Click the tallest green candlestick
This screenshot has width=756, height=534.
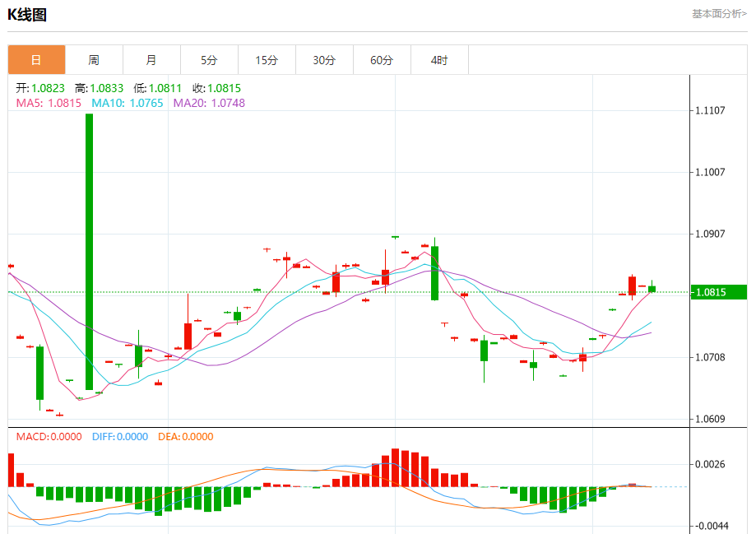(89, 251)
